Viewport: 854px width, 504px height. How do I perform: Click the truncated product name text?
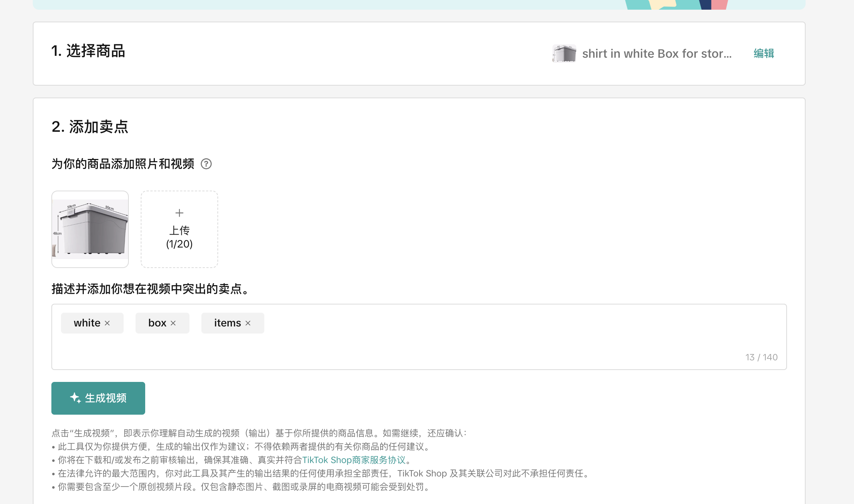(x=657, y=54)
